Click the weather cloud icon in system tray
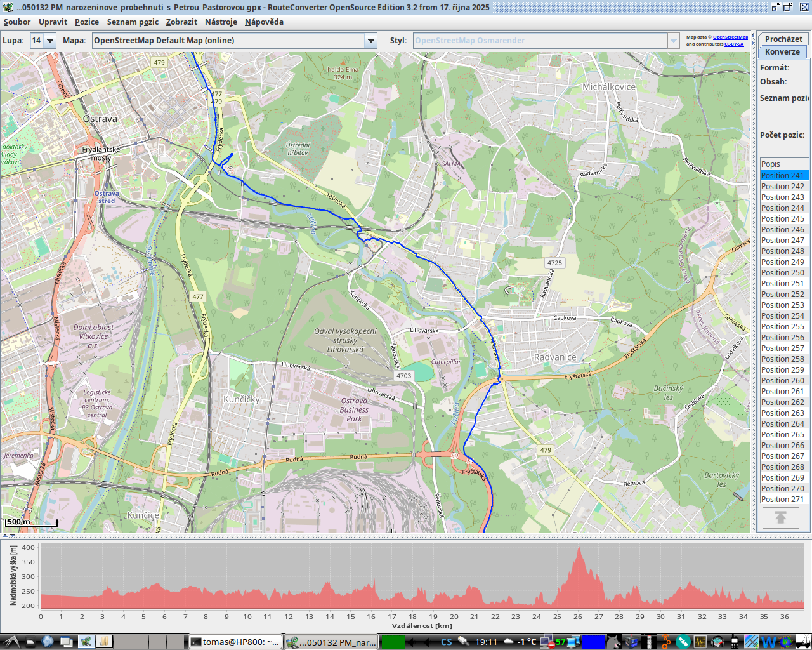 click(508, 642)
